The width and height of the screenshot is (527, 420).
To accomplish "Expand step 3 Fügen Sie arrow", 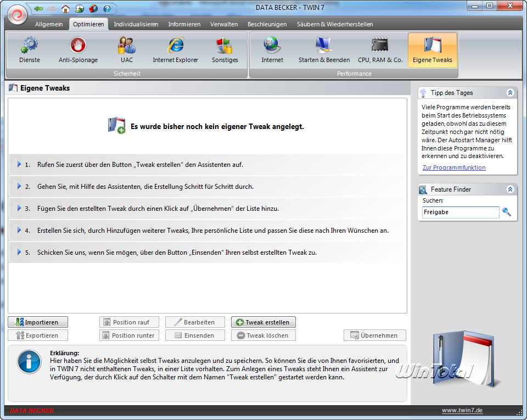I will coord(19,208).
